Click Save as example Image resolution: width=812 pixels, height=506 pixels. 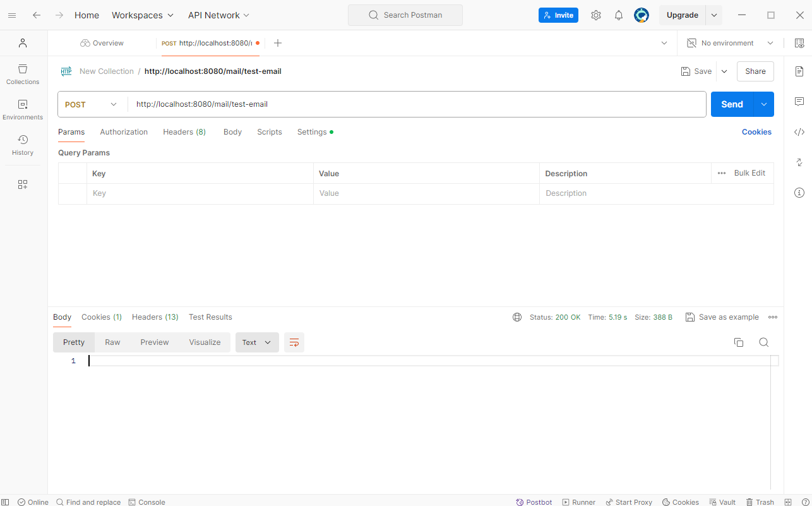[x=722, y=317]
